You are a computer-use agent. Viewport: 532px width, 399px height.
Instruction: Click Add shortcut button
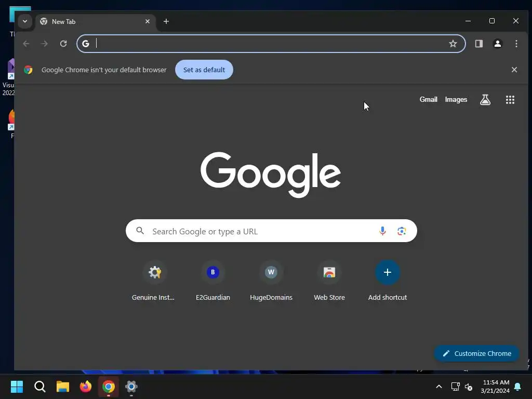pyautogui.click(x=388, y=281)
